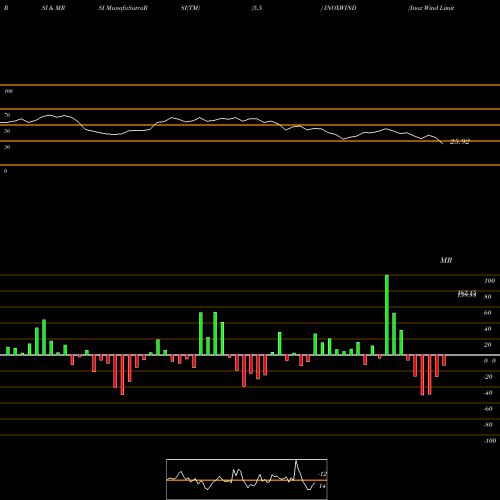
Task: Click the RSI axis label 0 on left
Action: (x=5, y=171)
